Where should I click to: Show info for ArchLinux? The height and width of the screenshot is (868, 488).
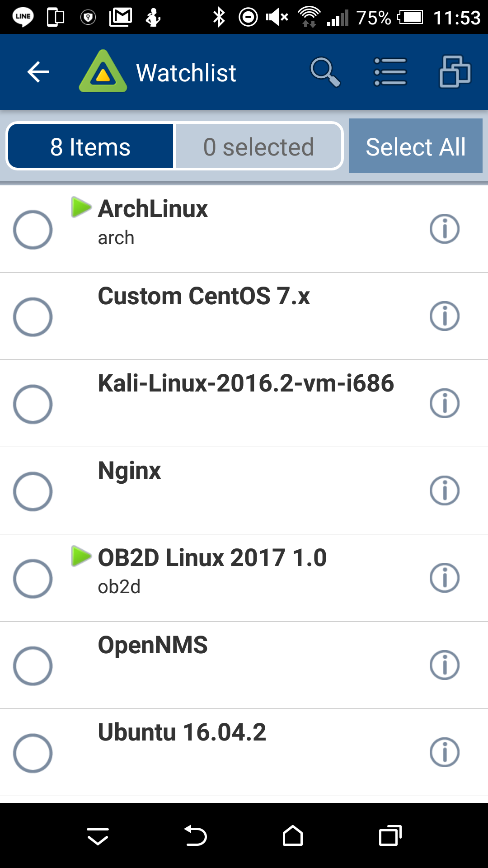pyautogui.click(x=445, y=229)
